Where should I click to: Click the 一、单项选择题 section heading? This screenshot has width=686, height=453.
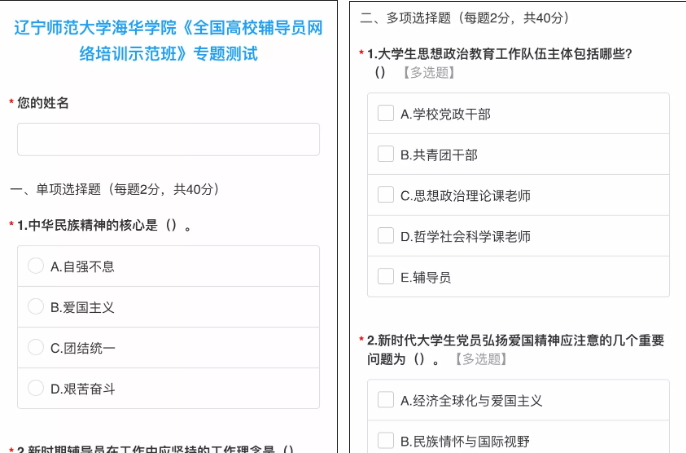tap(114, 189)
